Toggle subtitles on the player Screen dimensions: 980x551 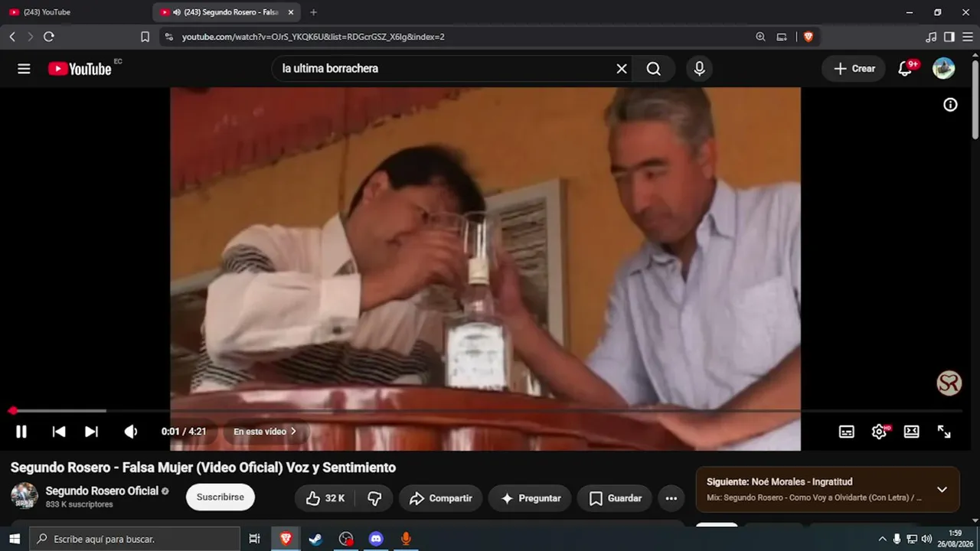click(x=847, y=432)
